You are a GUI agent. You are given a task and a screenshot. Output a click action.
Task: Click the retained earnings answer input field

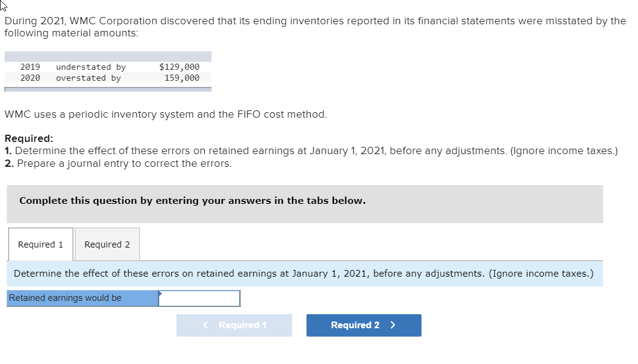tap(200, 298)
